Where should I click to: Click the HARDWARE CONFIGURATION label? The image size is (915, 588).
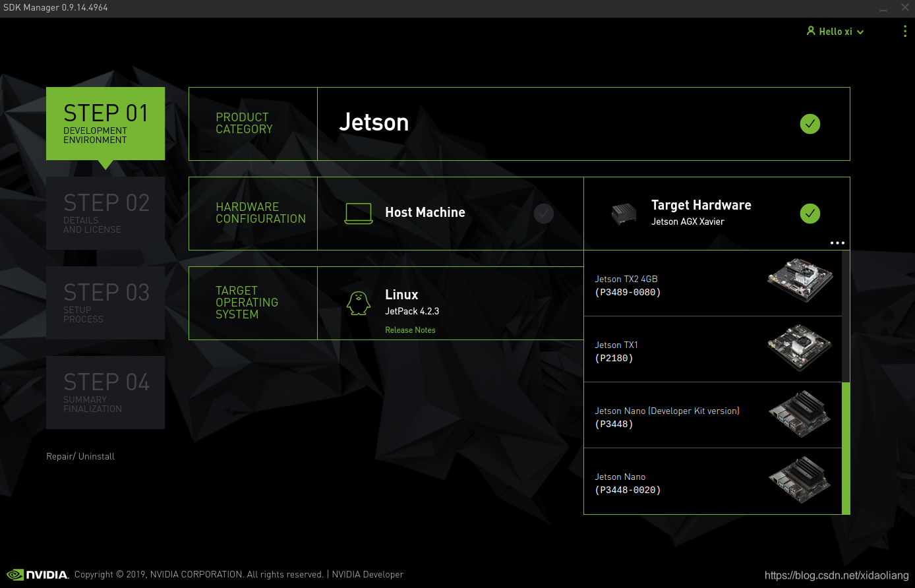point(260,213)
